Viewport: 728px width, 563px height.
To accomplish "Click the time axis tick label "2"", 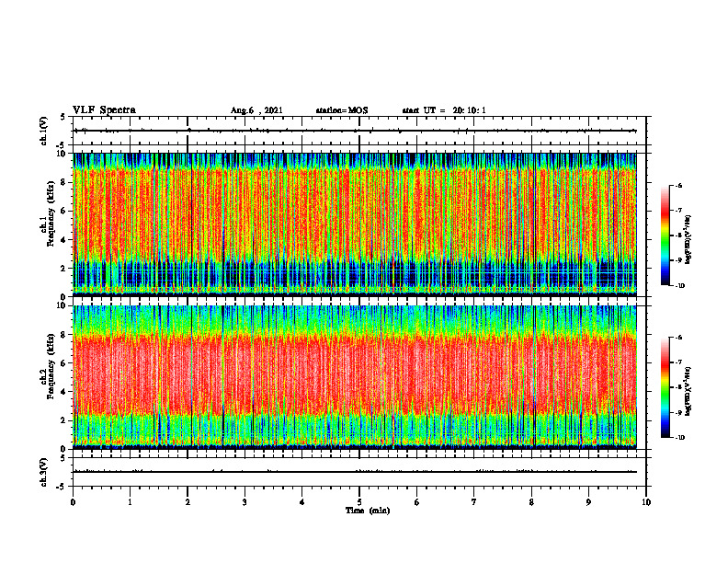I will (x=188, y=502).
